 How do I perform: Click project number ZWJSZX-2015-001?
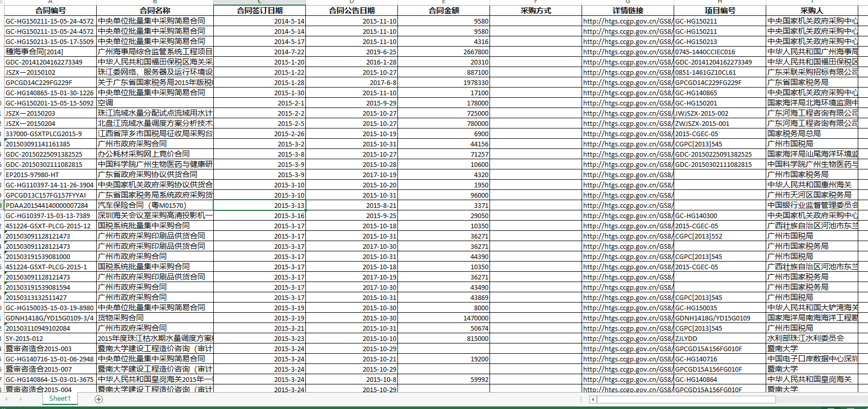click(x=720, y=123)
